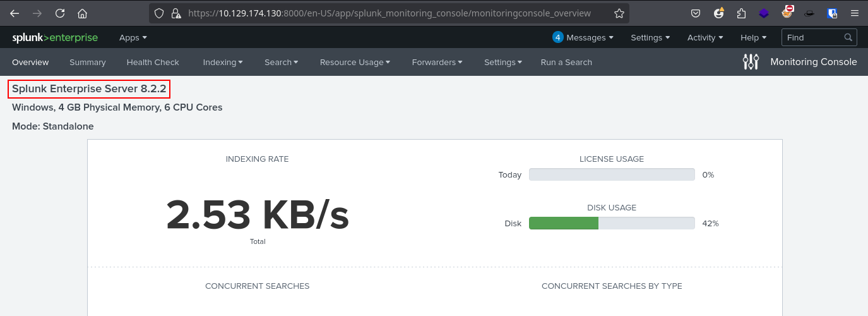Switch to the Health Check tab
The height and width of the screenshot is (316, 868).
click(153, 63)
